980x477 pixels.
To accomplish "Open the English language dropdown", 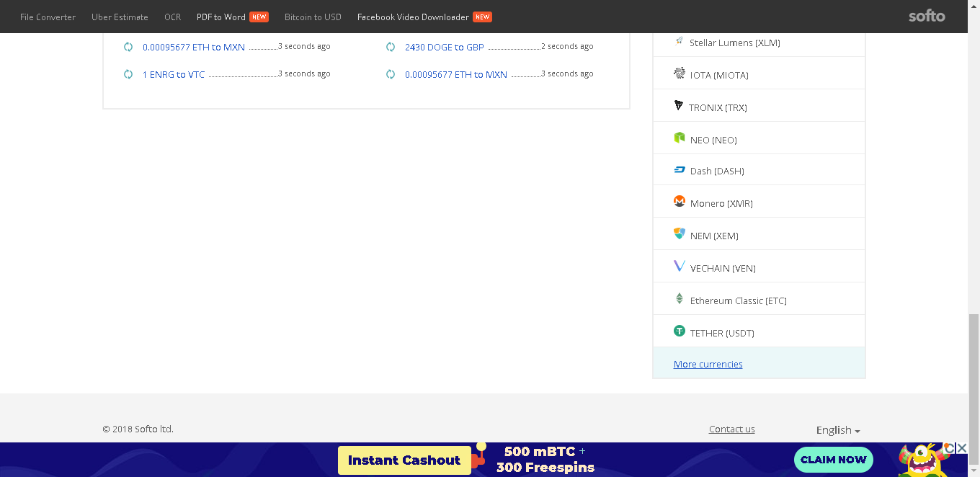I will click(x=838, y=430).
